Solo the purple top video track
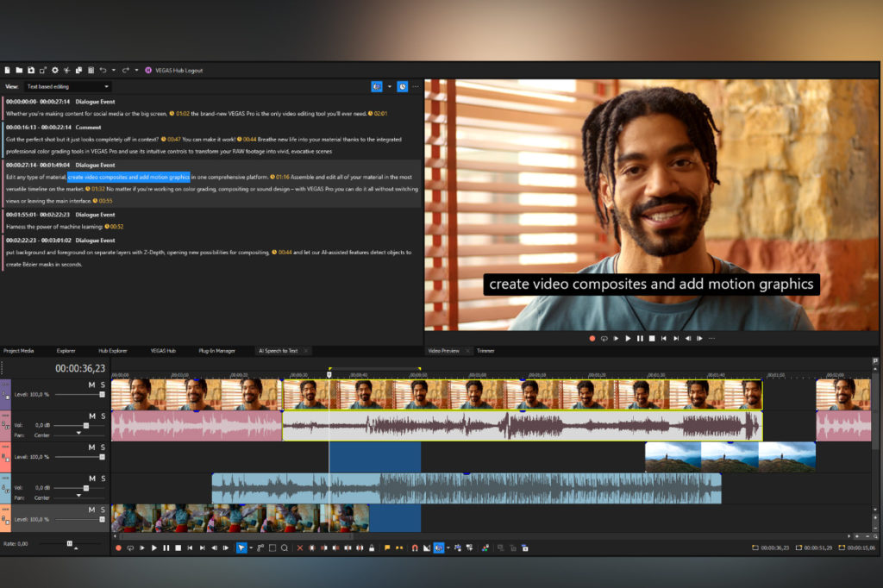Screen dimensions: 883x588 pyautogui.click(x=103, y=385)
